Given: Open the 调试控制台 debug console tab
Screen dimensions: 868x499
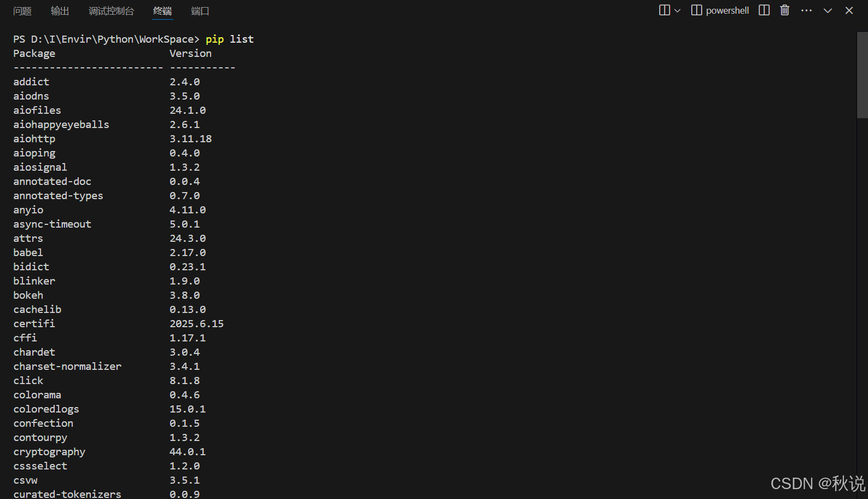Looking at the screenshot, I should tap(111, 11).
